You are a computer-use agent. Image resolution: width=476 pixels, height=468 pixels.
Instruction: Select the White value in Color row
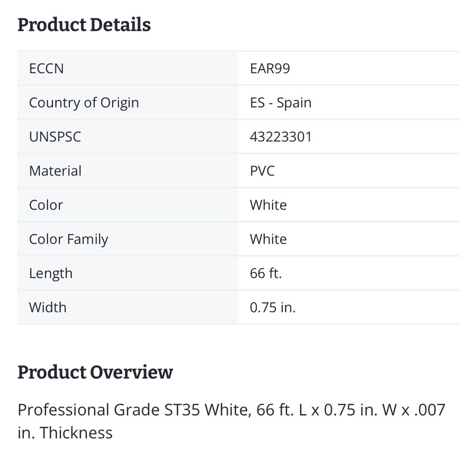tap(268, 205)
